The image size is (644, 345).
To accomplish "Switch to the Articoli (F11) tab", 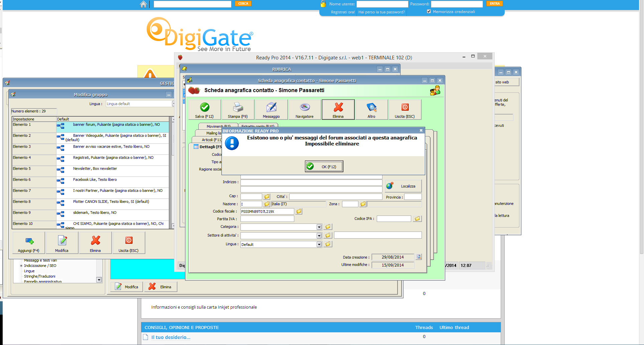I will [x=211, y=140].
